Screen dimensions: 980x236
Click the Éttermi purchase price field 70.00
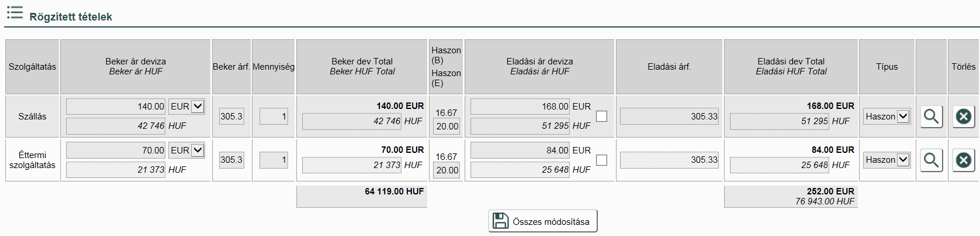tap(116, 151)
